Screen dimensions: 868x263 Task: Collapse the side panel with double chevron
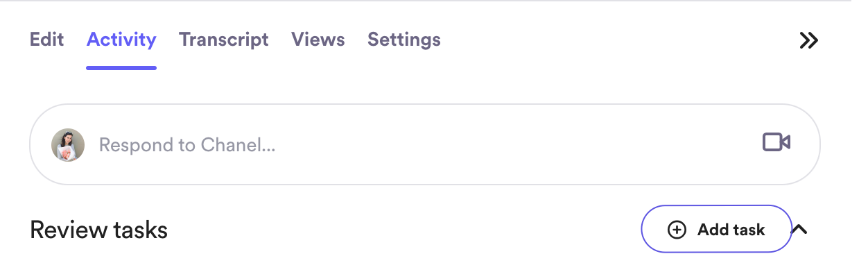point(808,40)
